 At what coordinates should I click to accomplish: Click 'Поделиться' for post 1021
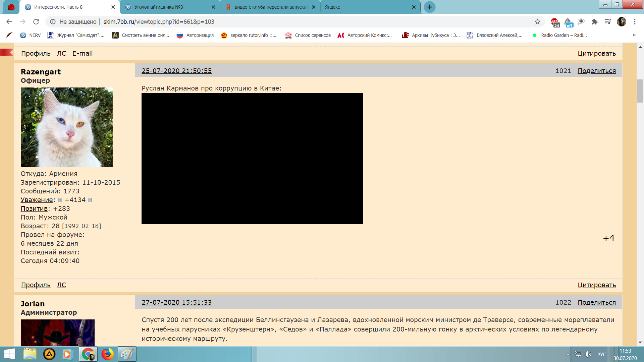597,71
